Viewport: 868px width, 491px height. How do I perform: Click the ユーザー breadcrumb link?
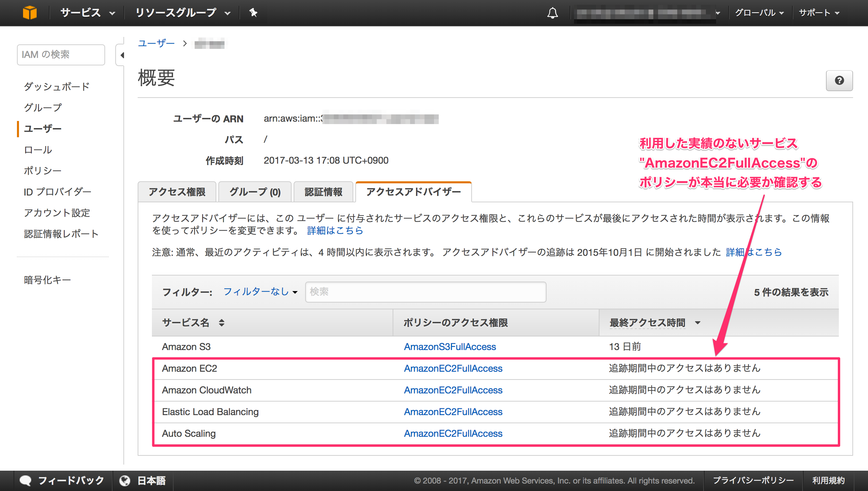click(x=156, y=43)
